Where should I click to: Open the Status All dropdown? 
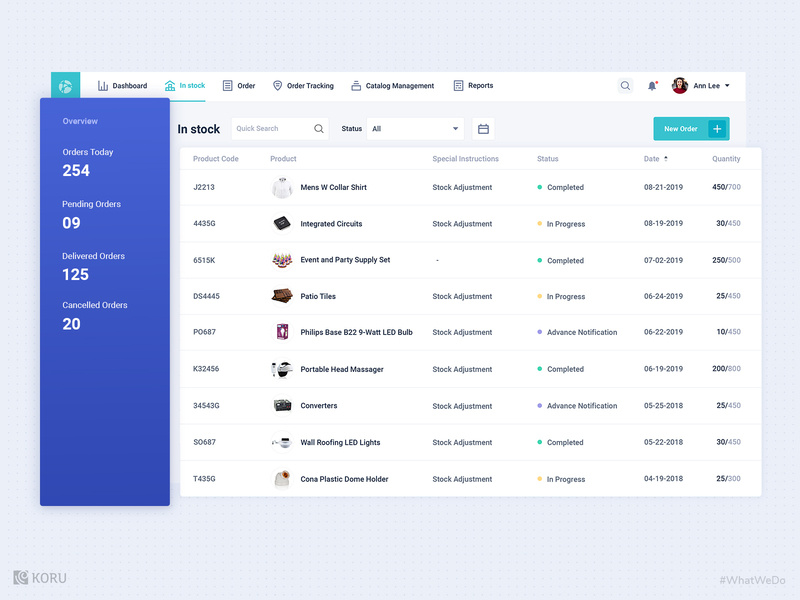(414, 128)
